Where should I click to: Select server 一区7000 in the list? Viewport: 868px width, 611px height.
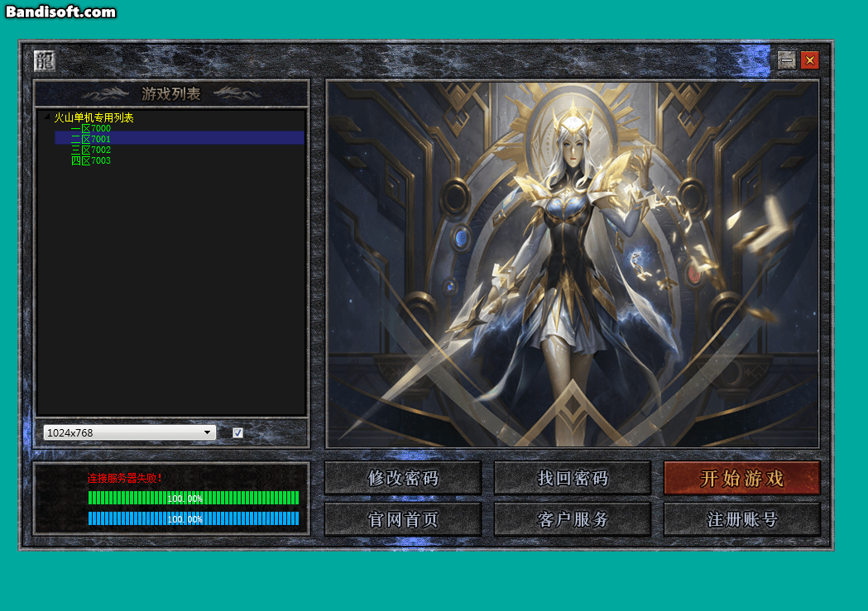click(91, 129)
